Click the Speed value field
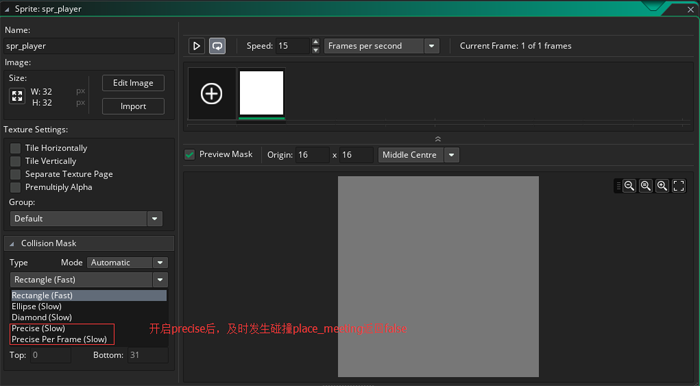This screenshot has height=386, width=700. coord(293,46)
